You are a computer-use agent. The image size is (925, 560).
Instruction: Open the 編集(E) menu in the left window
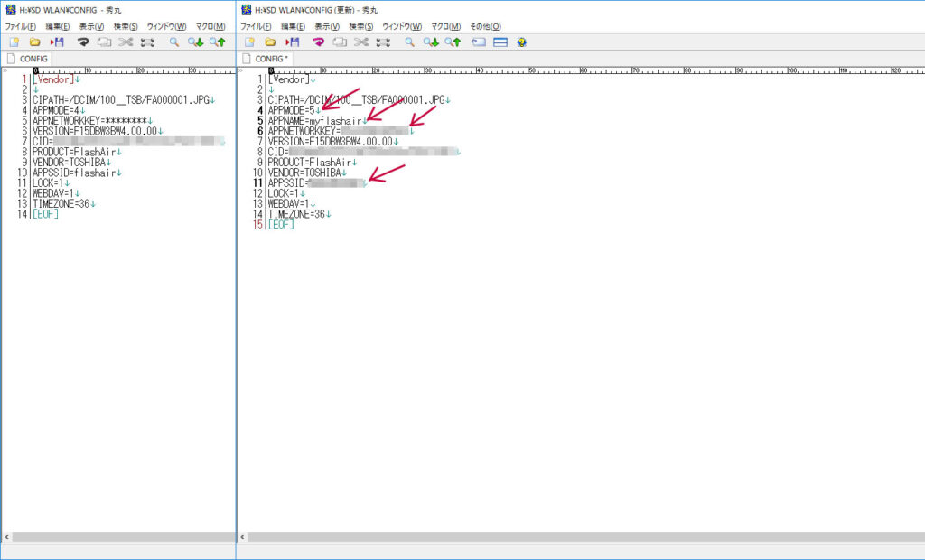point(58,26)
